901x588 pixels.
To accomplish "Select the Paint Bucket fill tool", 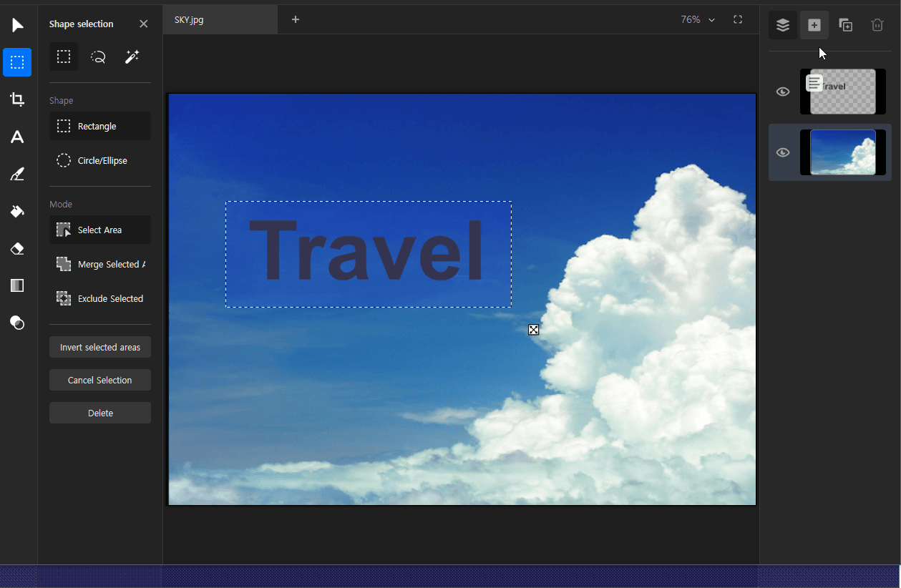I will tap(17, 211).
